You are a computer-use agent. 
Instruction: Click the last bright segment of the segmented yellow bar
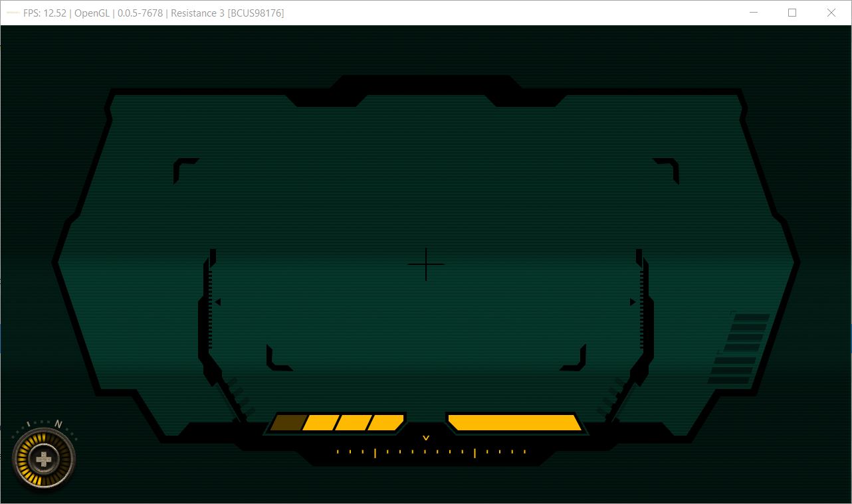pos(386,423)
